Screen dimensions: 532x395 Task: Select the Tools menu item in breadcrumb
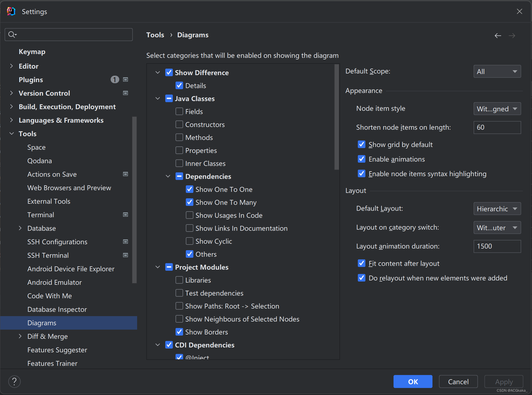(x=155, y=35)
